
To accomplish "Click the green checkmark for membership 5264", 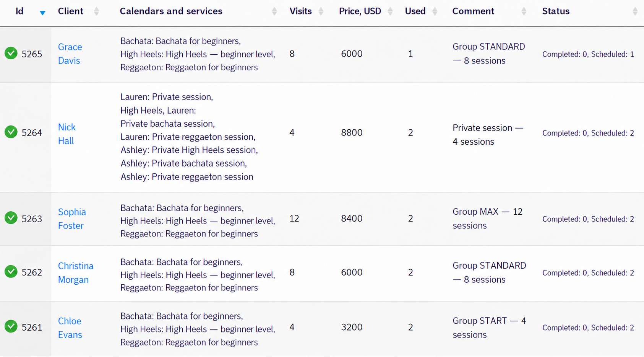I will point(11,132).
